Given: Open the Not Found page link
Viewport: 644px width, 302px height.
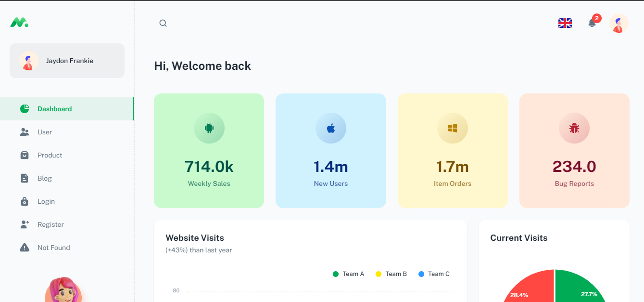Looking at the screenshot, I should (67, 248).
